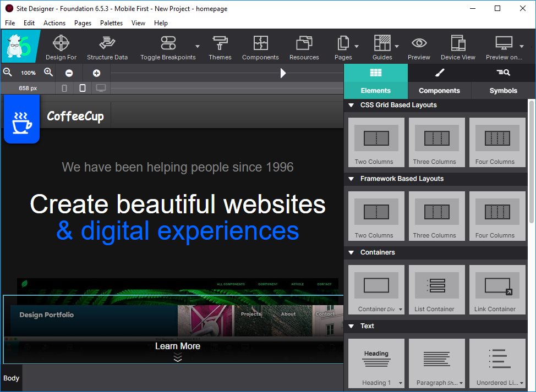This screenshot has height=392, width=536.
Task: Open the Palettes menu
Action: pyautogui.click(x=111, y=23)
